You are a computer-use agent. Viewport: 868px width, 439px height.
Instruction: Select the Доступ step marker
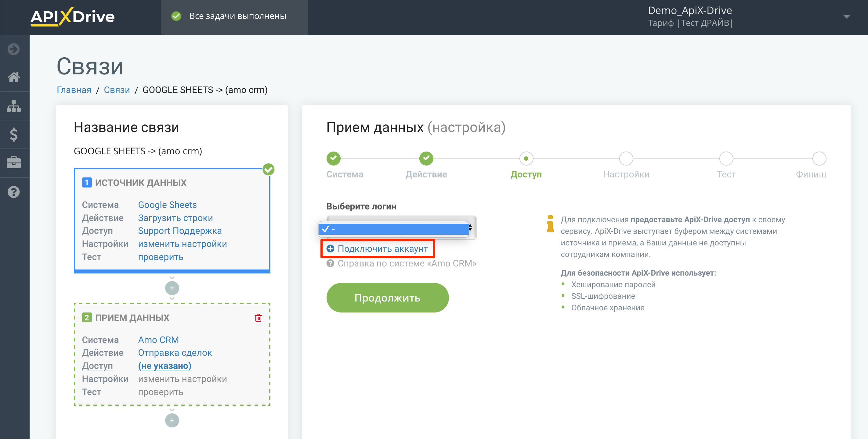pos(526,158)
